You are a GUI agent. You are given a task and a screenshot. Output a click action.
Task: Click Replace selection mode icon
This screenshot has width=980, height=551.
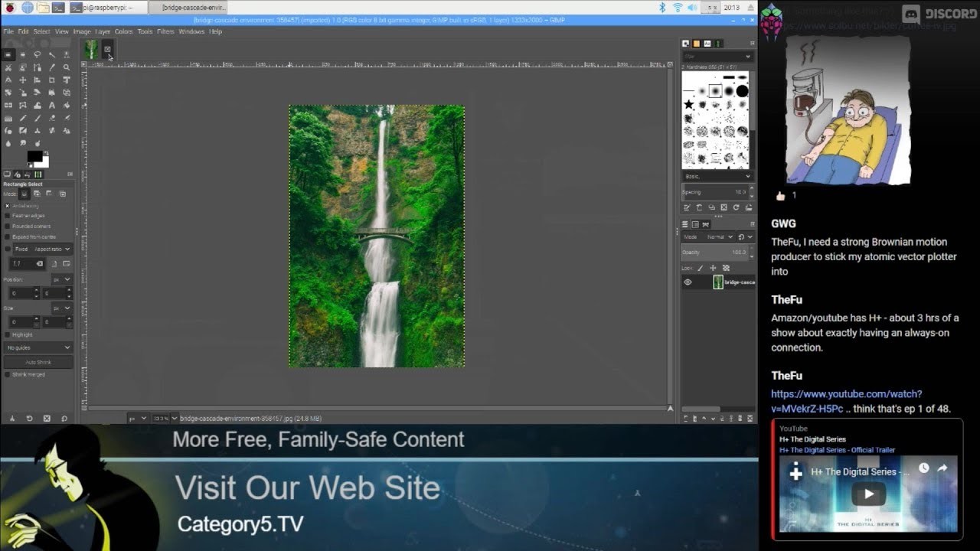pyautogui.click(x=24, y=194)
